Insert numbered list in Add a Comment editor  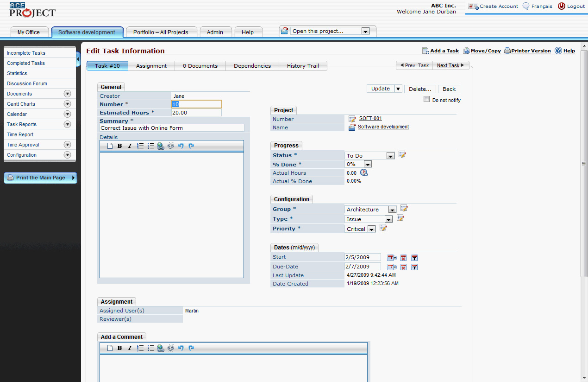(140, 348)
